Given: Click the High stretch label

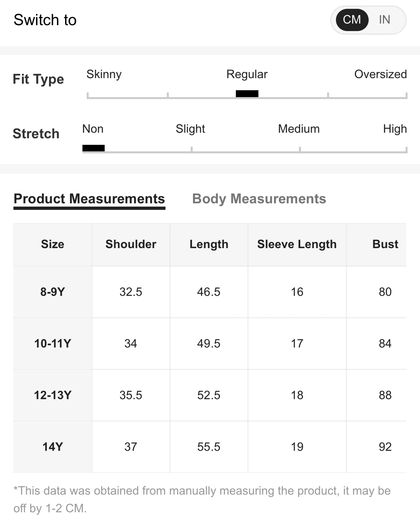Looking at the screenshot, I should pyautogui.click(x=395, y=129).
